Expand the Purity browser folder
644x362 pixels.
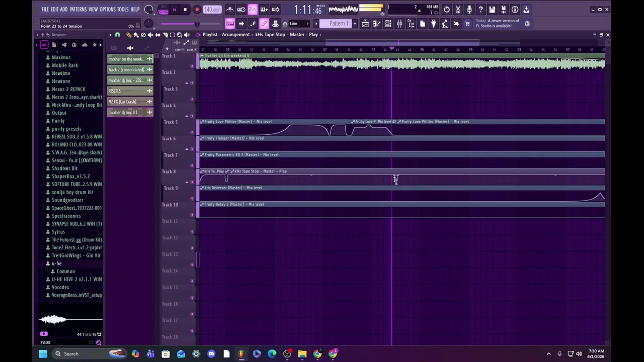[x=58, y=121]
